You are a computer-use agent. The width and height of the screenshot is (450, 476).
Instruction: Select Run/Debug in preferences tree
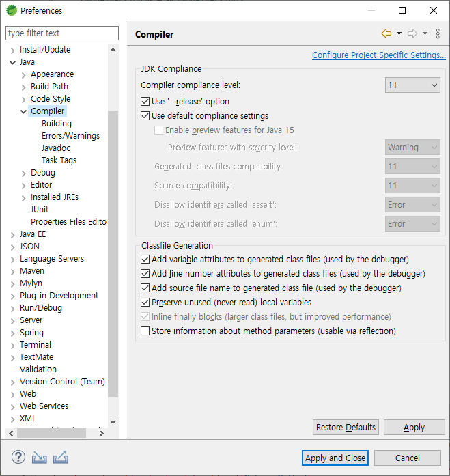coord(41,308)
